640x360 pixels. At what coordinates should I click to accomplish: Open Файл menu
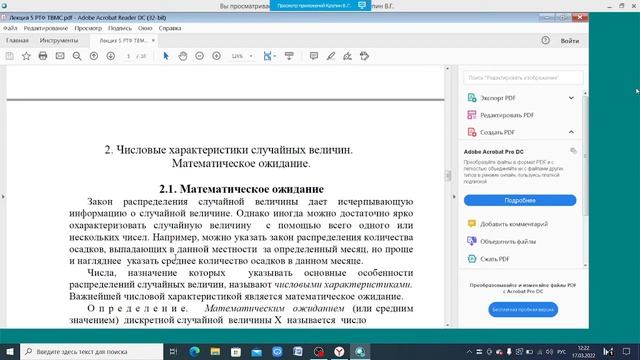click(10, 28)
